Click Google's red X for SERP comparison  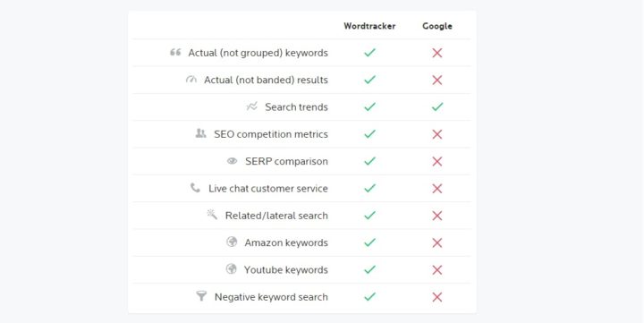click(x=437, y=161)
